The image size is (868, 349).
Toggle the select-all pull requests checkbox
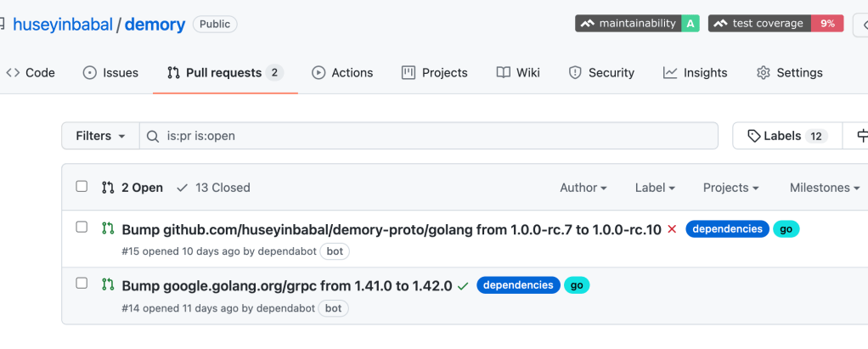point(82,187)
